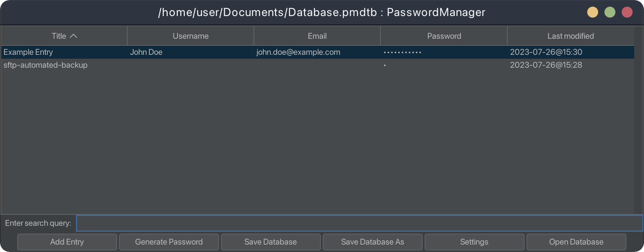
Task: Click the john.doe@example.com email cell
Action: click(x=298, y=52)
